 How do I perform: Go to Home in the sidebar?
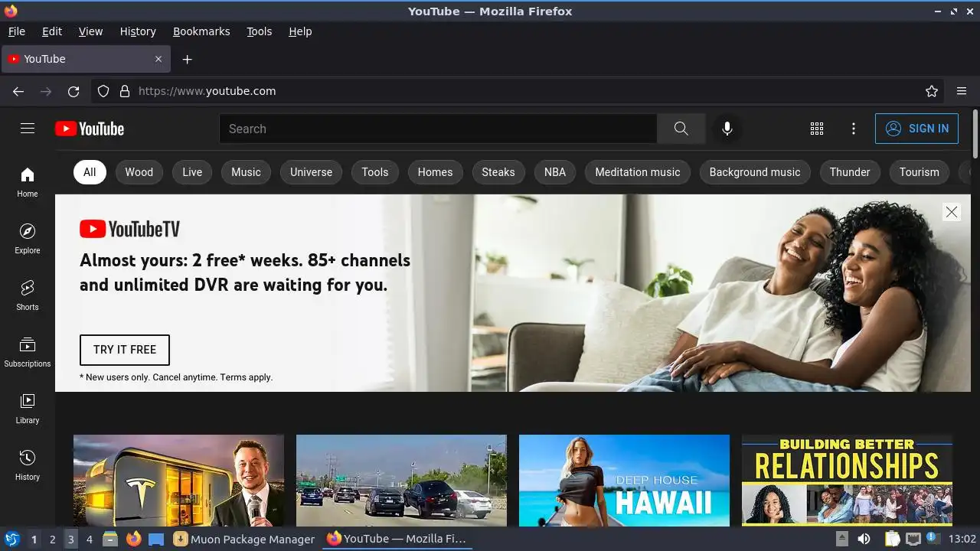click(28, 182)
